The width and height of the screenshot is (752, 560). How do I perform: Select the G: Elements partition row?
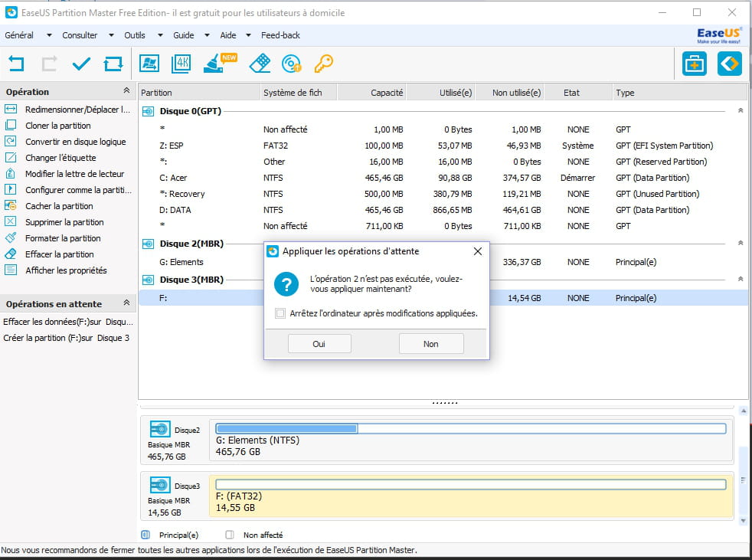(x=443, y=262)
